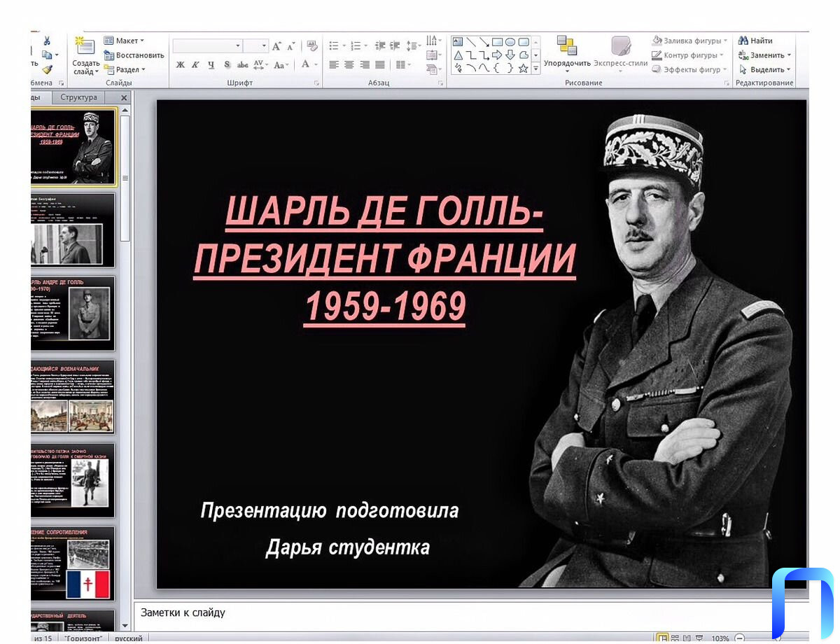
Task: Click the Раздел section button
Action: (125, 69)
